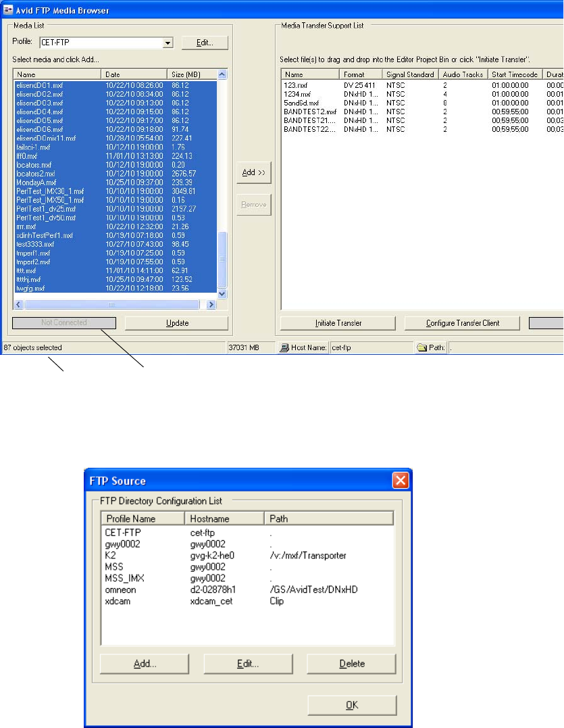Sort Media List by Size (MB) column
564x728 pixels.
click(192, 74)
